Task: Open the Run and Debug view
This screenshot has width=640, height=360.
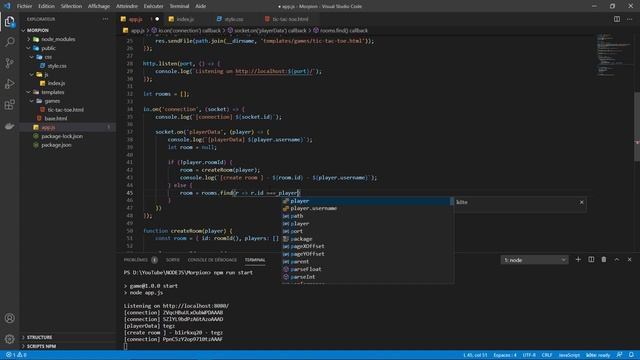Action: tap(9, 84)
